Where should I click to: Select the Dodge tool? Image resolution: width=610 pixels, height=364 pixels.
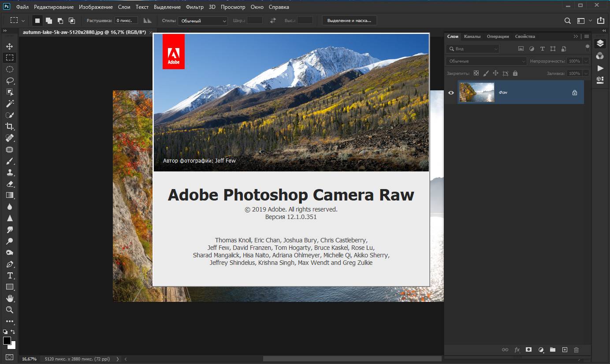coord(9,241)
